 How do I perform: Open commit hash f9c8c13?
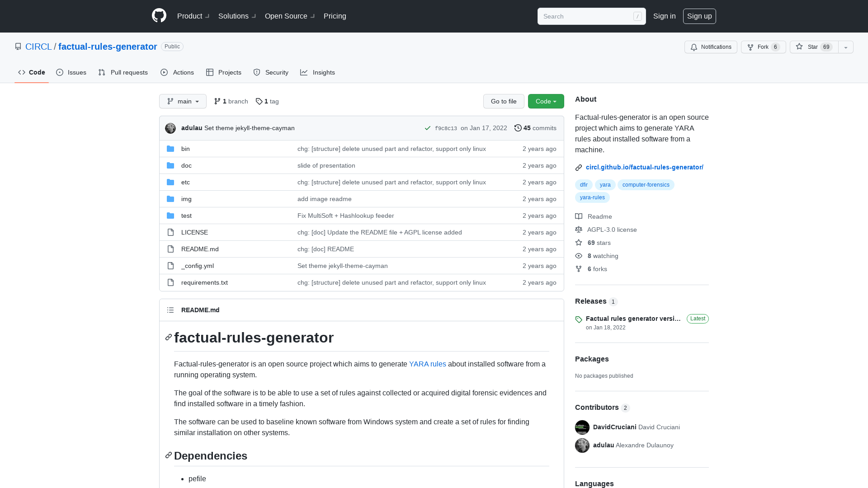pos(446,128)
